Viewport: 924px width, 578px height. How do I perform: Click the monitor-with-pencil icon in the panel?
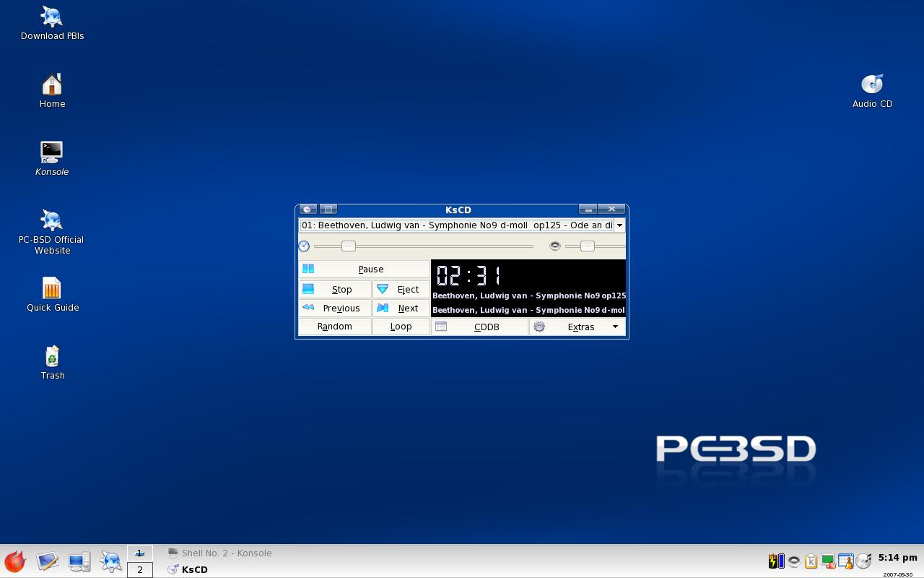tap(48, 561)
